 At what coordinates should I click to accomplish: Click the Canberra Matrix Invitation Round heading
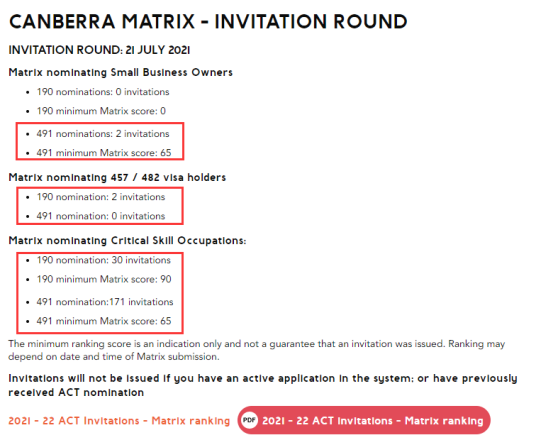[x=208, y=22]
